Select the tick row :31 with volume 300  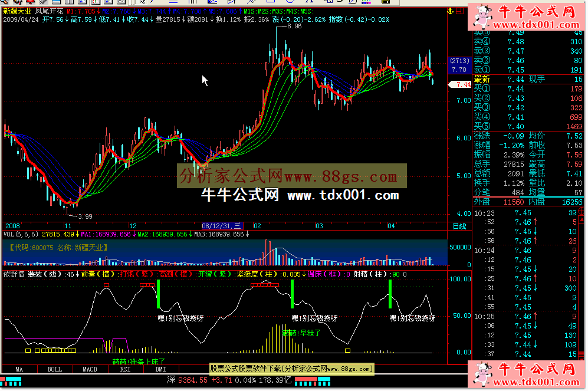tap(525, 288)
